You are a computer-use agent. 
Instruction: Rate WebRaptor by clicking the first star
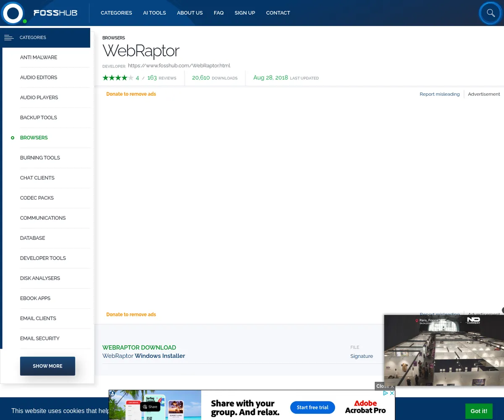105,77
